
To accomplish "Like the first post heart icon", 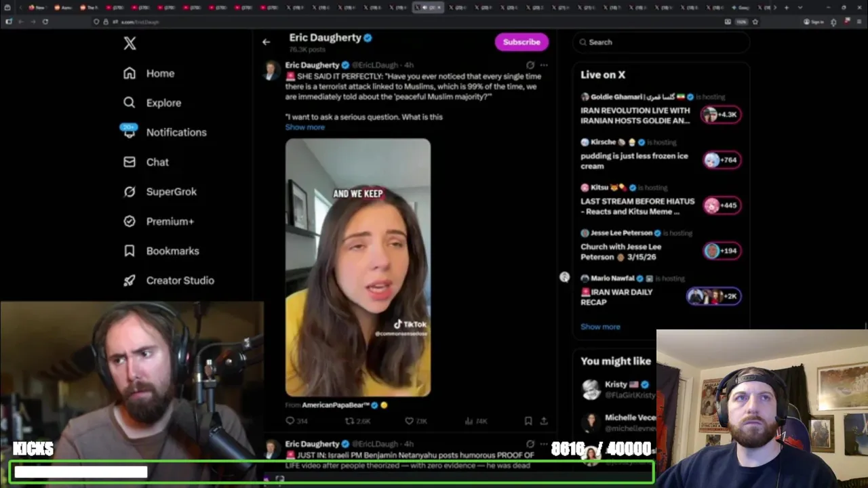I will (409, 421).
